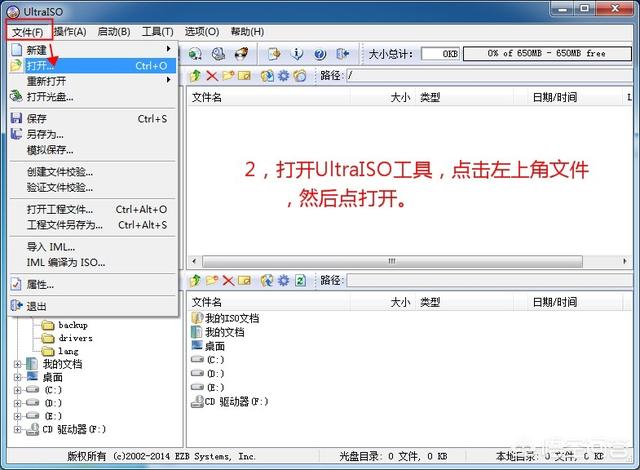Image resolution: width=640 pixels, height=470 pixels.
Task: Click the red X delete icon in upper toolbar
Action: pyautogui.click(x=212, y=75)
